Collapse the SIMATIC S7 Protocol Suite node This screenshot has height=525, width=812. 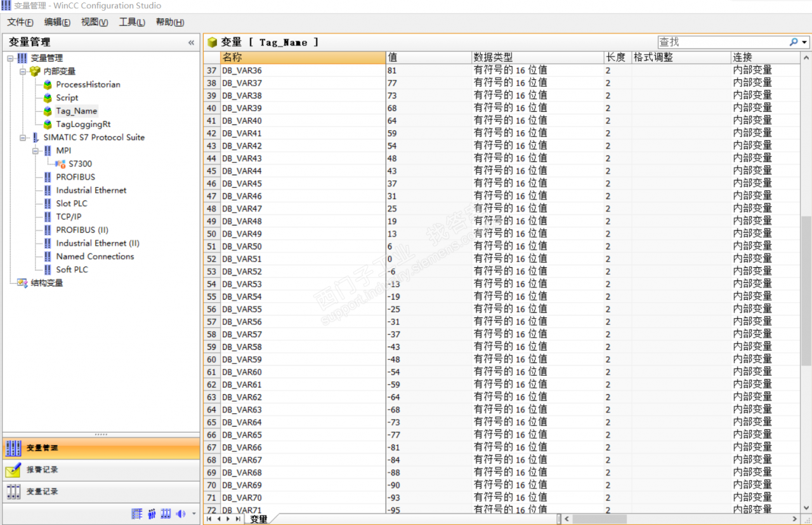point(22,137)
